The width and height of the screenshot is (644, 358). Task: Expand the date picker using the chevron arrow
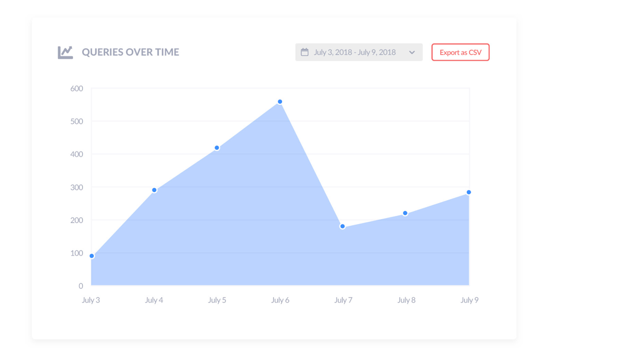pyautogui.click(x=412, y=52)
